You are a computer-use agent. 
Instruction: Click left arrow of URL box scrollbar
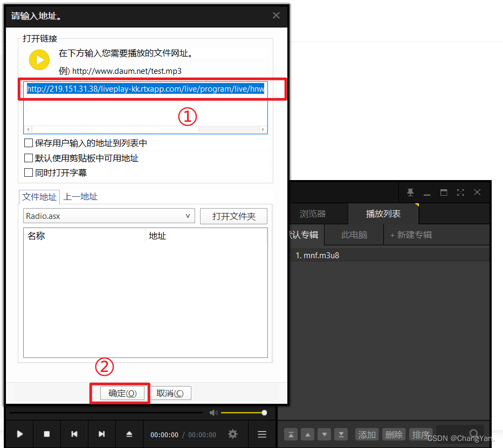tap(28, 129)
